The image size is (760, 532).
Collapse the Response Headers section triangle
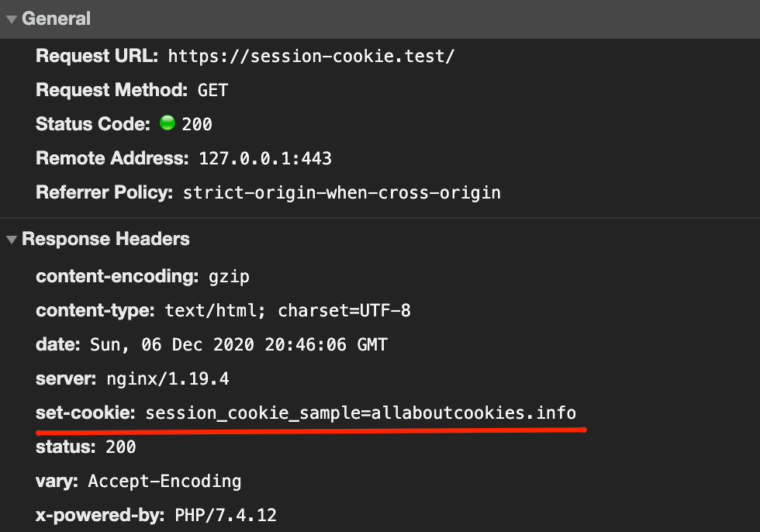click(12, 240)
